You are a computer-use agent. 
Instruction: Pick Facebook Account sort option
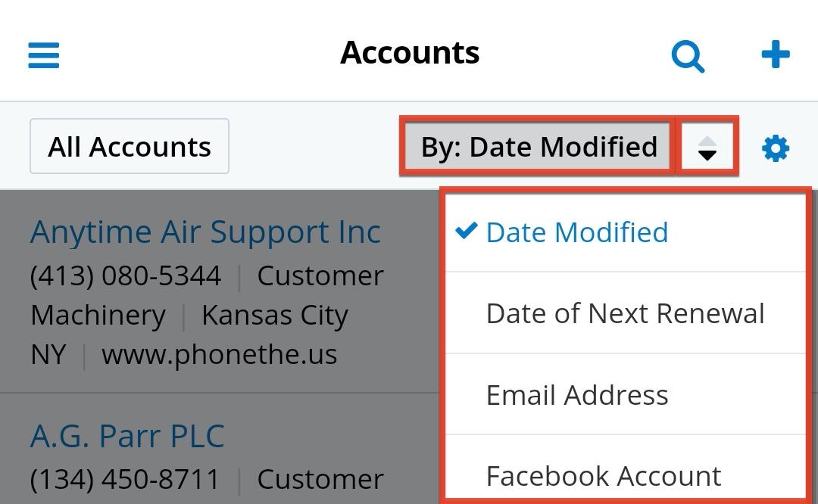[x=604, y=476]
